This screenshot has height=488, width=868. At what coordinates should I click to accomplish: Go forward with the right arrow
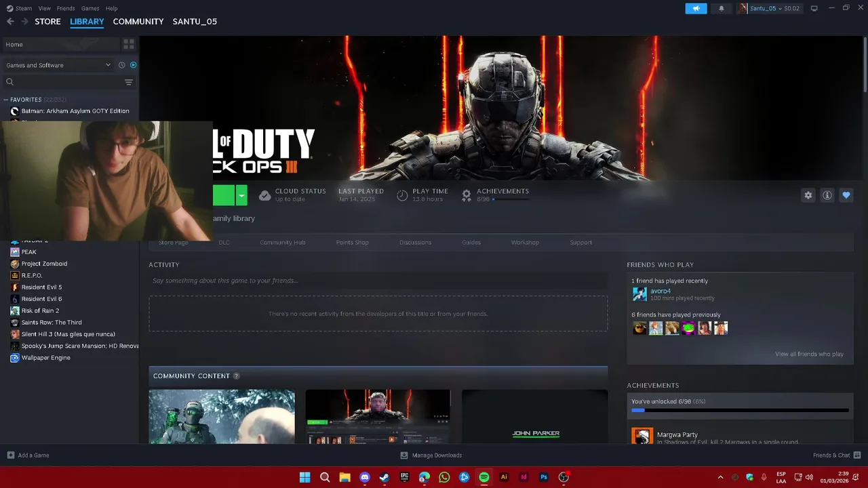point(24,22)
